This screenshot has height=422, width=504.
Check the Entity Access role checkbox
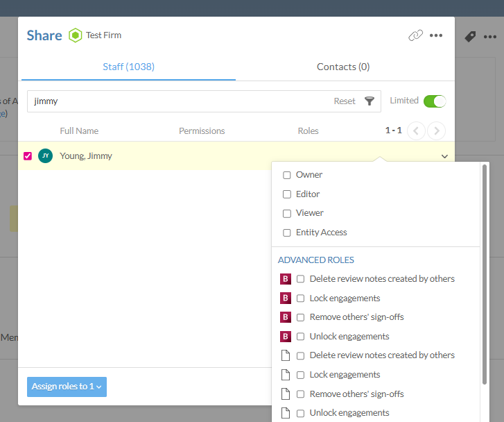(x=287, y=233)
